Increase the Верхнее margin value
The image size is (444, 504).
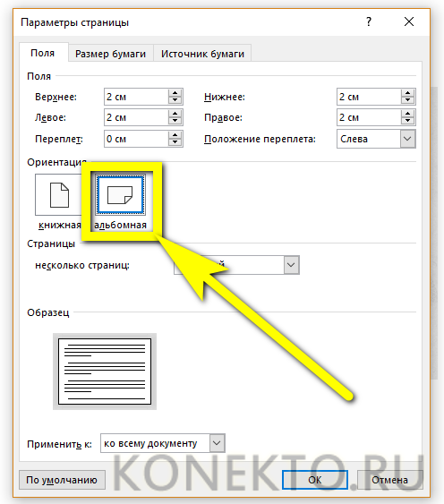point(175,93)
